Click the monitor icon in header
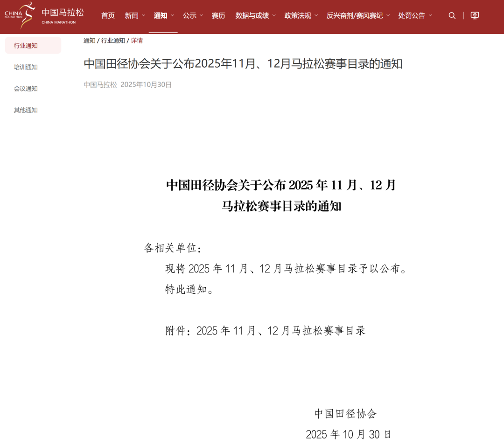Viewport: 504px width, 445px height. tap(475, 15)
